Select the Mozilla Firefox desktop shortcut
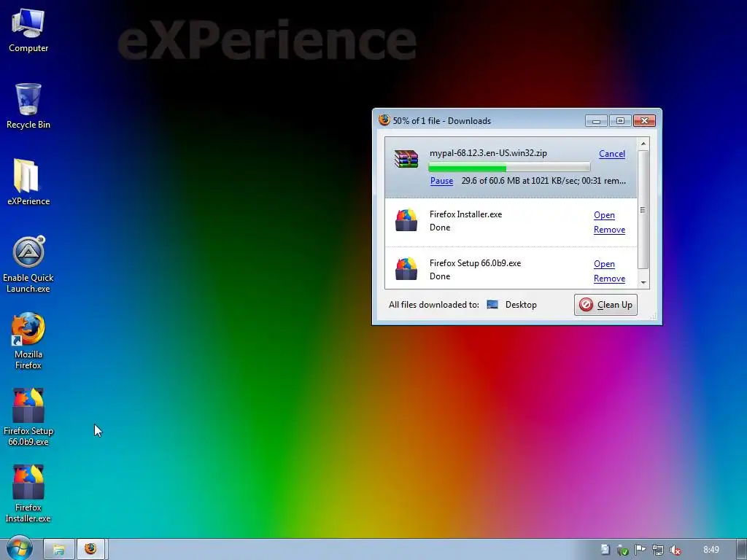747x560 pixels. [x=28, y=341]
